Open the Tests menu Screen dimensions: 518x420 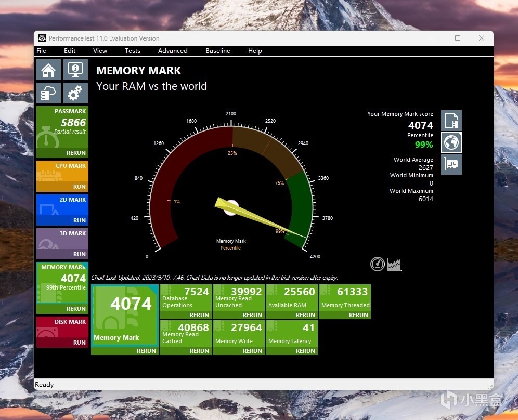(x=133, y=51)
